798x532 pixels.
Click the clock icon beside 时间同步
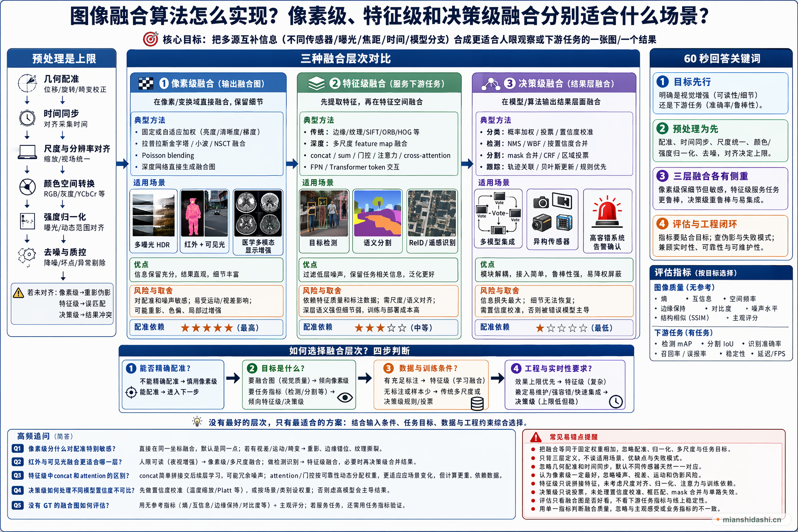point(27,118)
